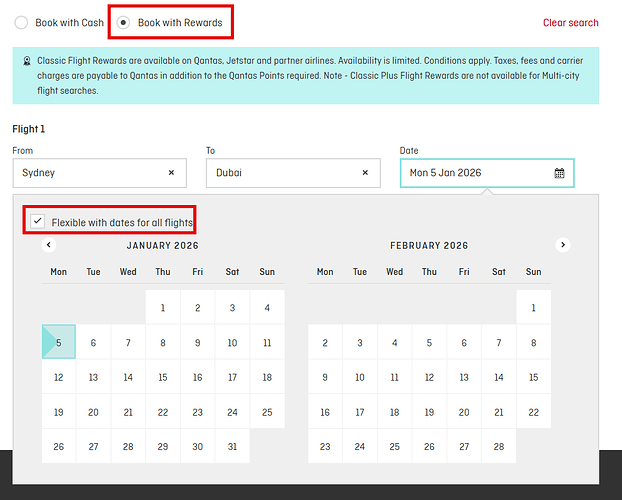Toggle Flexible with dates for all flights
The height and width of the screenshot is (500, 622).
[38, 221]
